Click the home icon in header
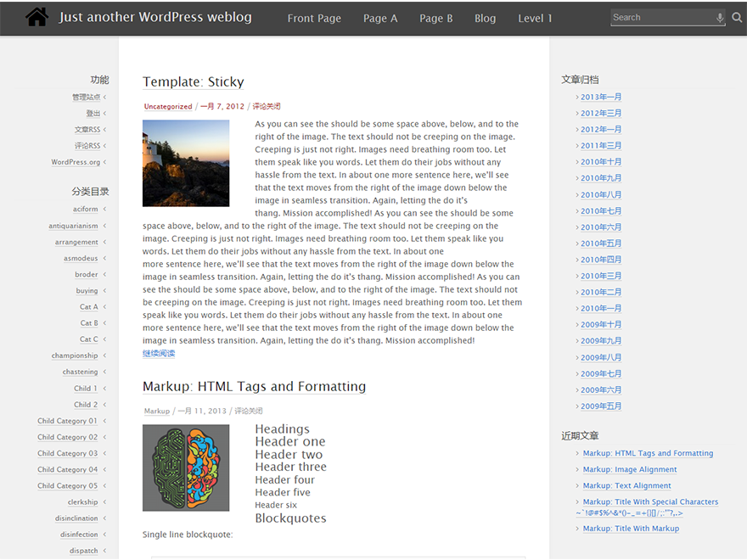This screenshot has width=747, height=560. [37, 17]
